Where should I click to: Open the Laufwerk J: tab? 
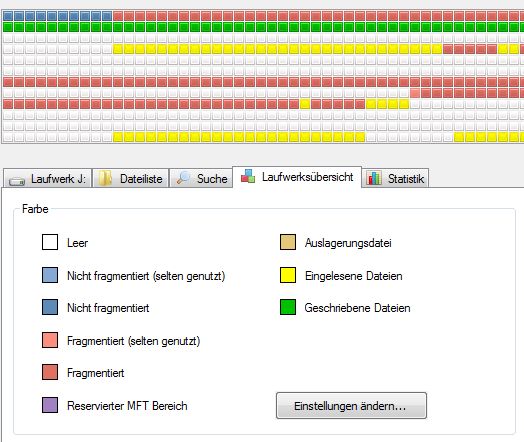pyautogui.click(x=47, y=178)
